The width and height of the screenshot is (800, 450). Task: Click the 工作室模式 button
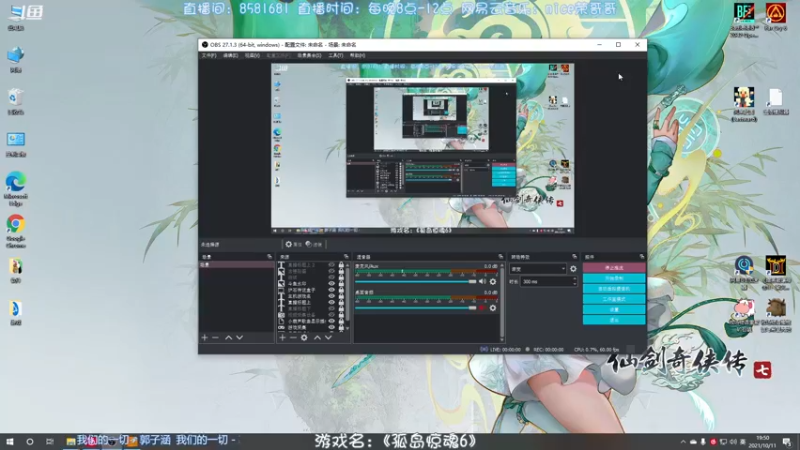(x=614, y=299)
